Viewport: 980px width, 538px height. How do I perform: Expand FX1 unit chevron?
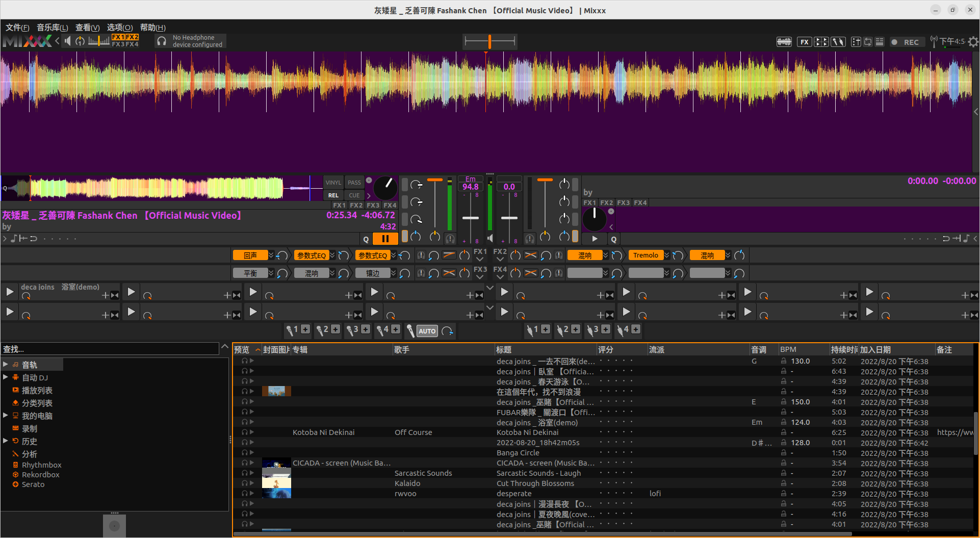point(480,259)
